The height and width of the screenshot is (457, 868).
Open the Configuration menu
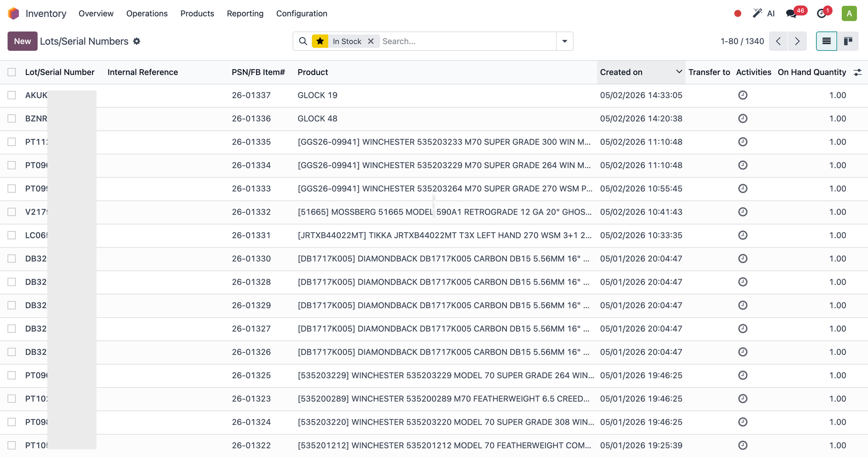coord(302,14)
